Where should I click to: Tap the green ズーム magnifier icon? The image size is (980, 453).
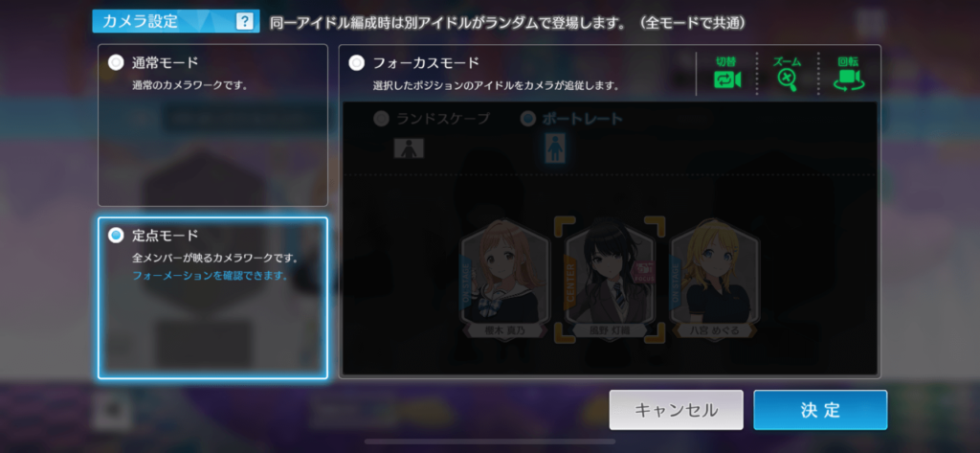(787, 80)
